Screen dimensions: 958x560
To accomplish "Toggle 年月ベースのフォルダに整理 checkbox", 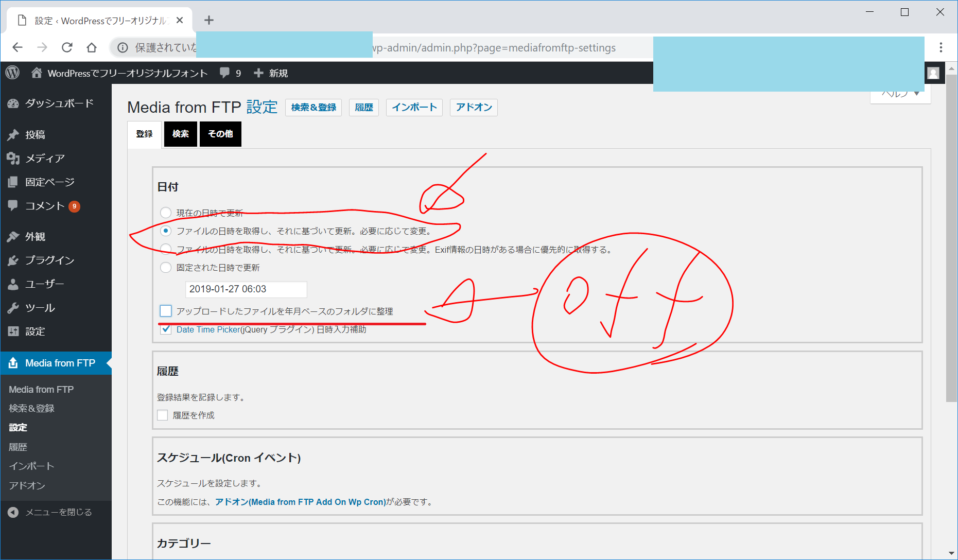I will coord(166,311).
